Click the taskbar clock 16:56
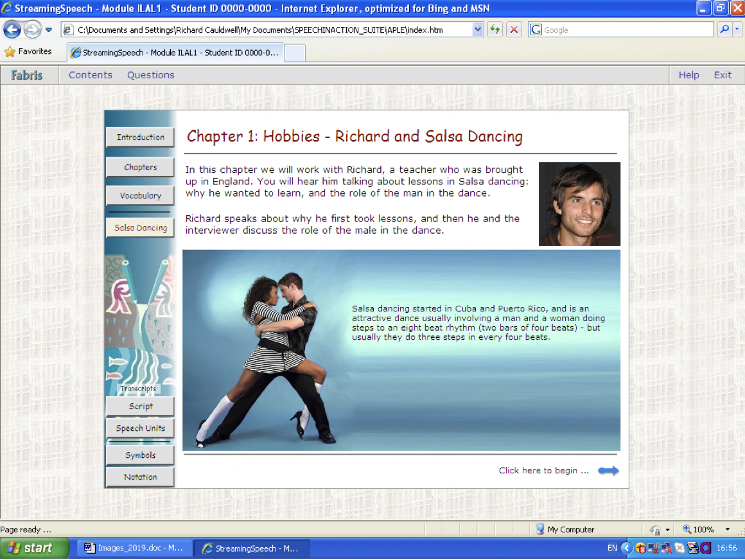 pos(726,548)
